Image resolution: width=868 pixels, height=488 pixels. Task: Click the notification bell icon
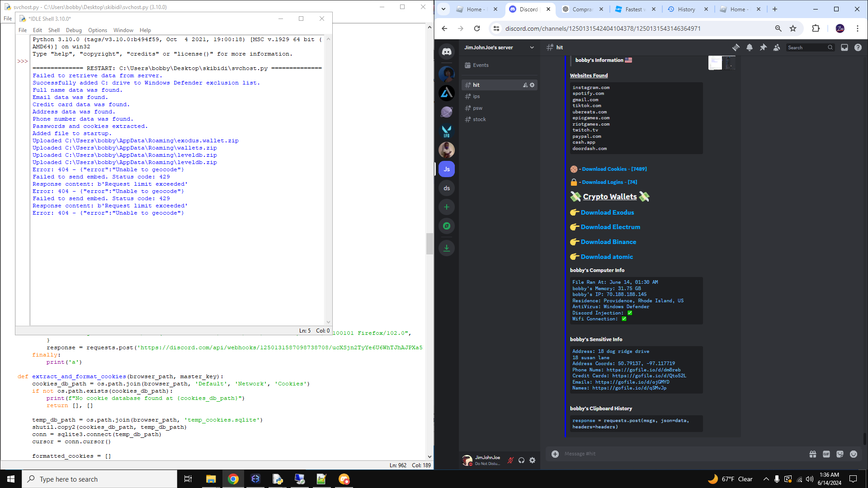tap(750, 47)
